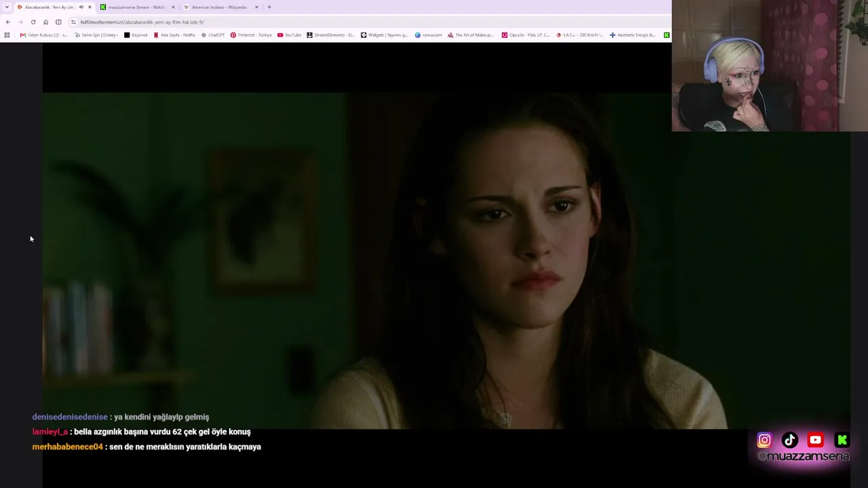Open the canva.com bookmark

point(429,35)
